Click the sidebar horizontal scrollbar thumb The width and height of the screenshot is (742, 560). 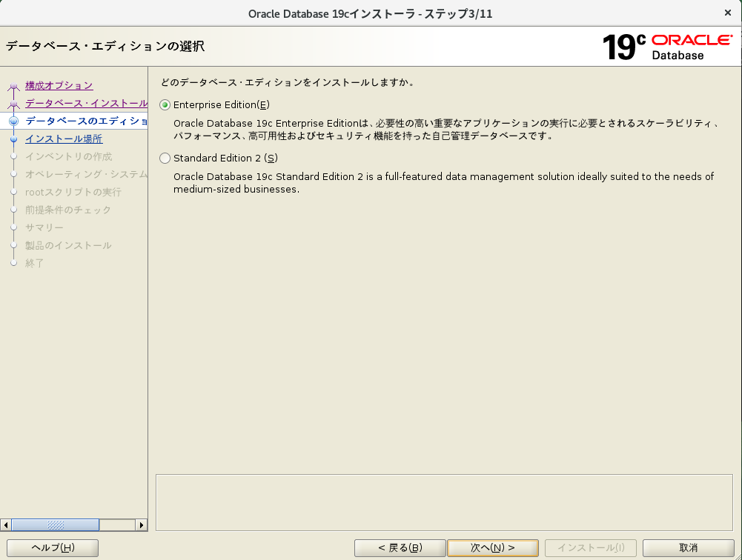point(56,524)
